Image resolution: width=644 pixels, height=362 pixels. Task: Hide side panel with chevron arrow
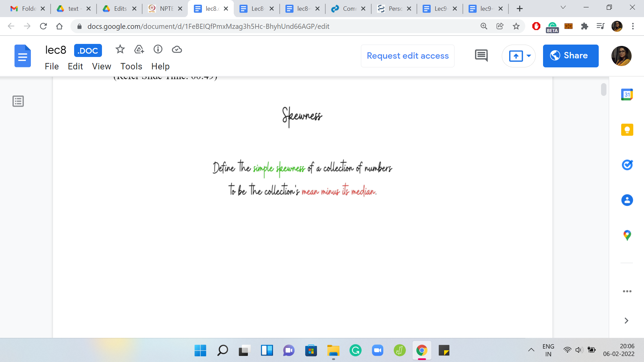pos(626,320)
